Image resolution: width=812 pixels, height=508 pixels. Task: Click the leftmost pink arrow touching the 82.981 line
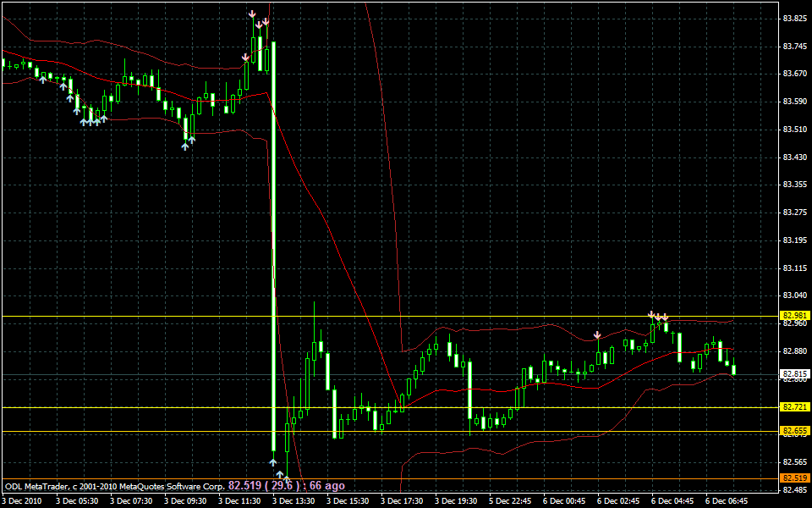pyautogui.click(x=651, y=315)
